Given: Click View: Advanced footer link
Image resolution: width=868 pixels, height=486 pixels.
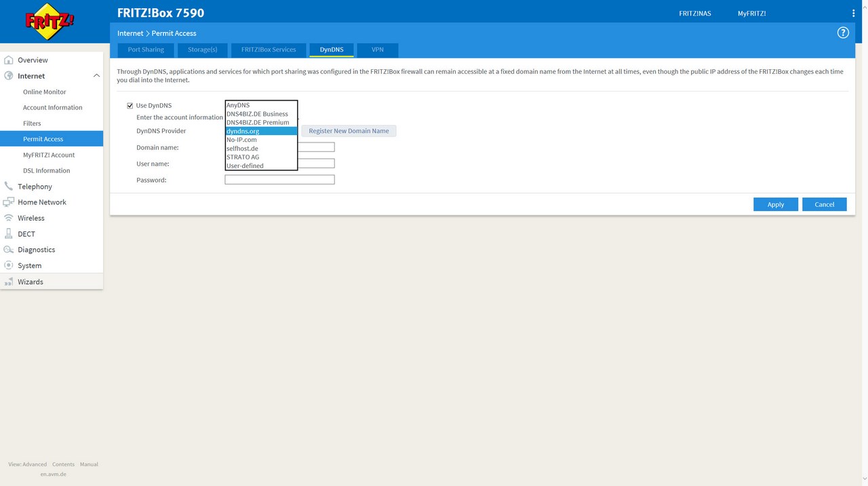Looking at the screenshot, I should [28, 464].
